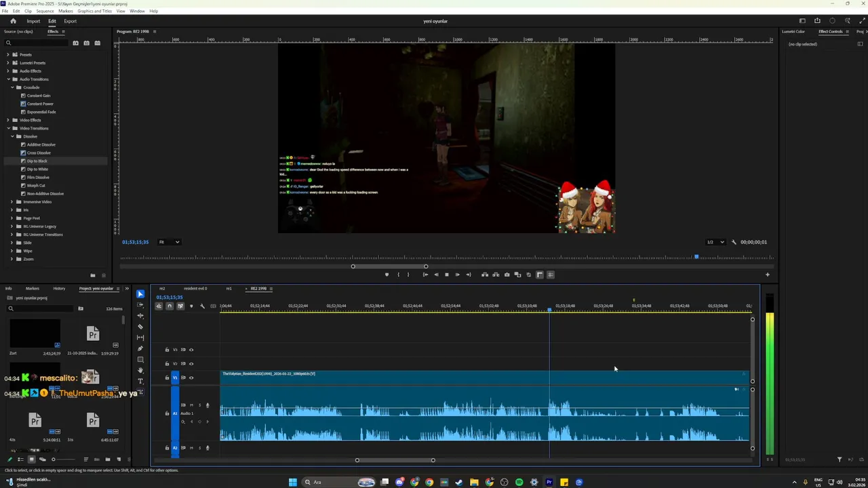Toggle V3 track output eye
Screen dimensions: 868x488
(191, 350)
